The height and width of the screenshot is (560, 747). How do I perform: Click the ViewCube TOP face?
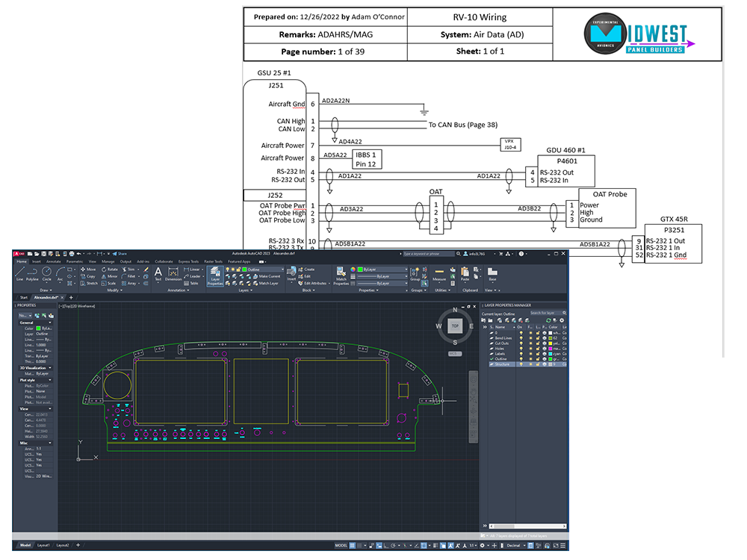(x=455, y=326)
